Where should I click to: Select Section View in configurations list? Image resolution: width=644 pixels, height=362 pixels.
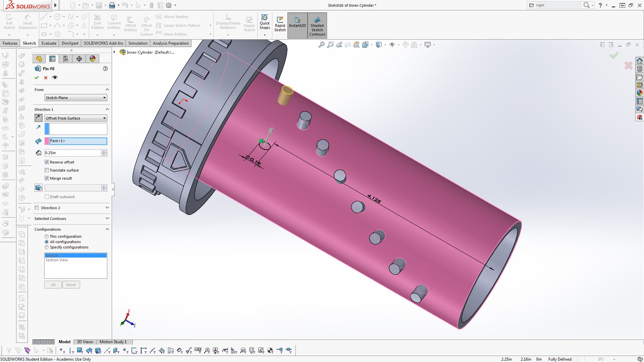click(57, 260)
